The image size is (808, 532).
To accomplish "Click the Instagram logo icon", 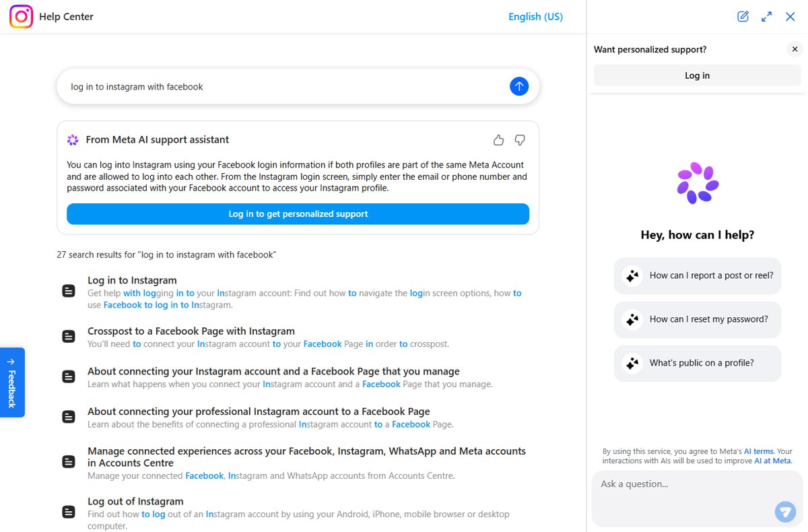I will tap(21, 16).
